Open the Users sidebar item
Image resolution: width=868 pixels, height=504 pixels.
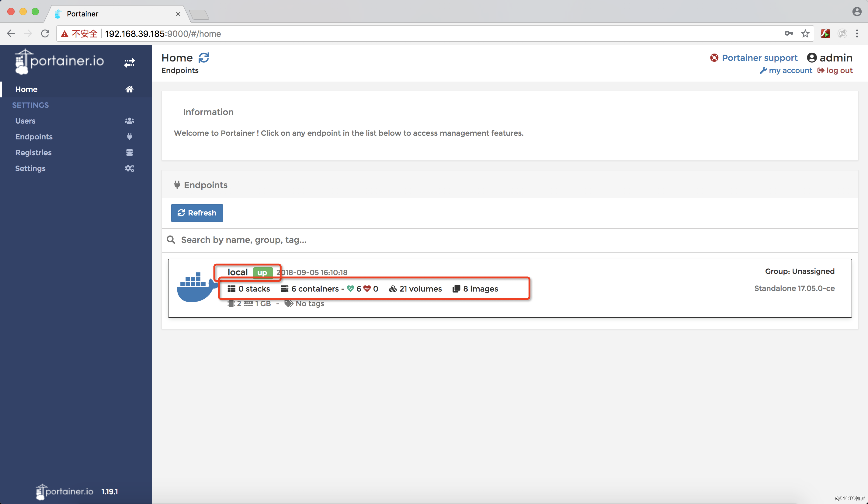tap(76, 121)
